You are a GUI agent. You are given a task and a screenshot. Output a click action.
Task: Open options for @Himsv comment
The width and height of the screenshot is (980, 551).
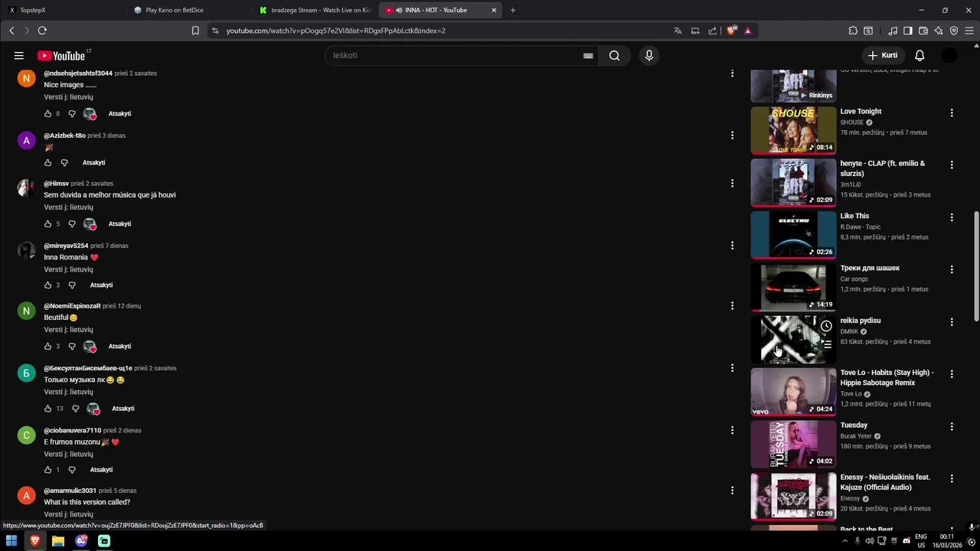[732, 184]
